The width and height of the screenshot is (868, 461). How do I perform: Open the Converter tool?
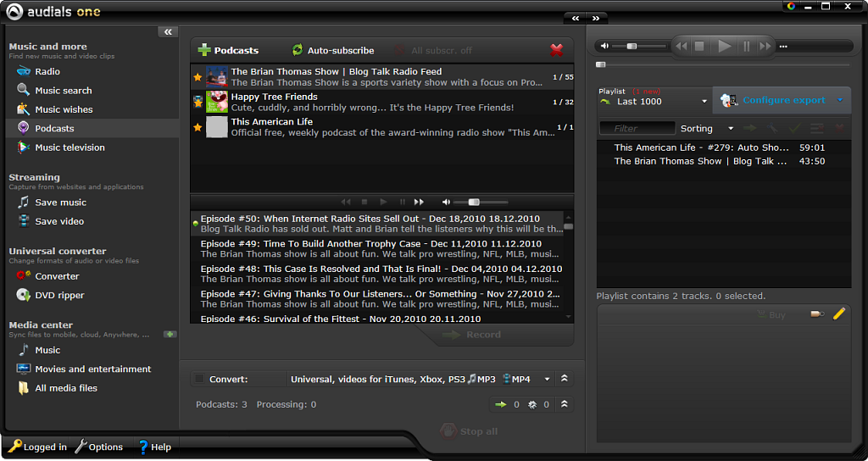click(x=57, y=276)
